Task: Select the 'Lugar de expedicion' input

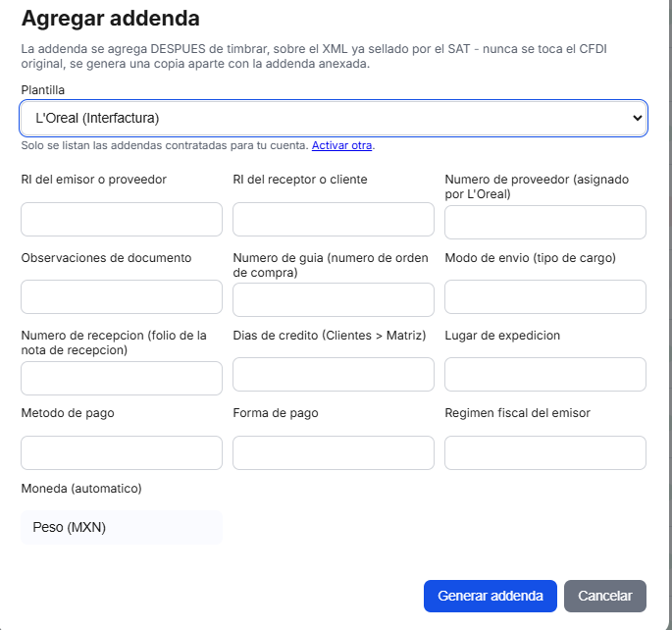Action: coord(545,375)
